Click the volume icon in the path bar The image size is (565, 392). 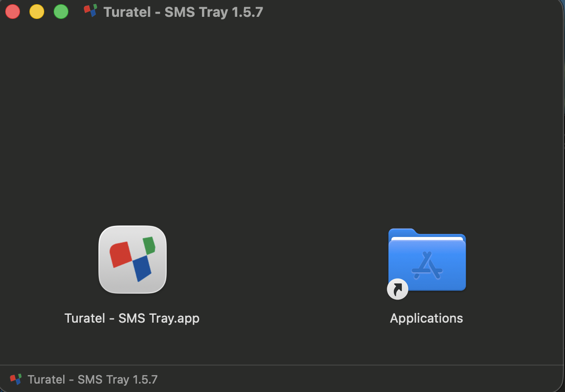[x=16, y=379]
